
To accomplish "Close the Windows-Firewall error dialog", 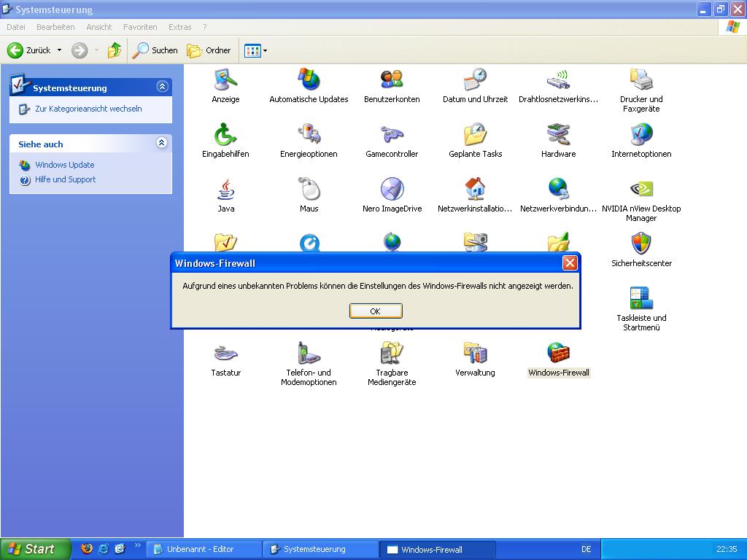I will tap(570, 262).
